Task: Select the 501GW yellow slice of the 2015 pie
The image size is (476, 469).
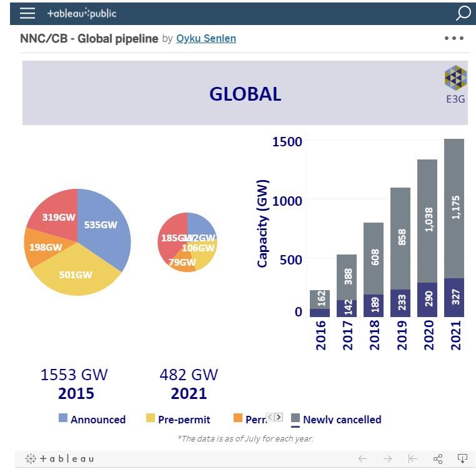Action: click(x=75, y=275)
